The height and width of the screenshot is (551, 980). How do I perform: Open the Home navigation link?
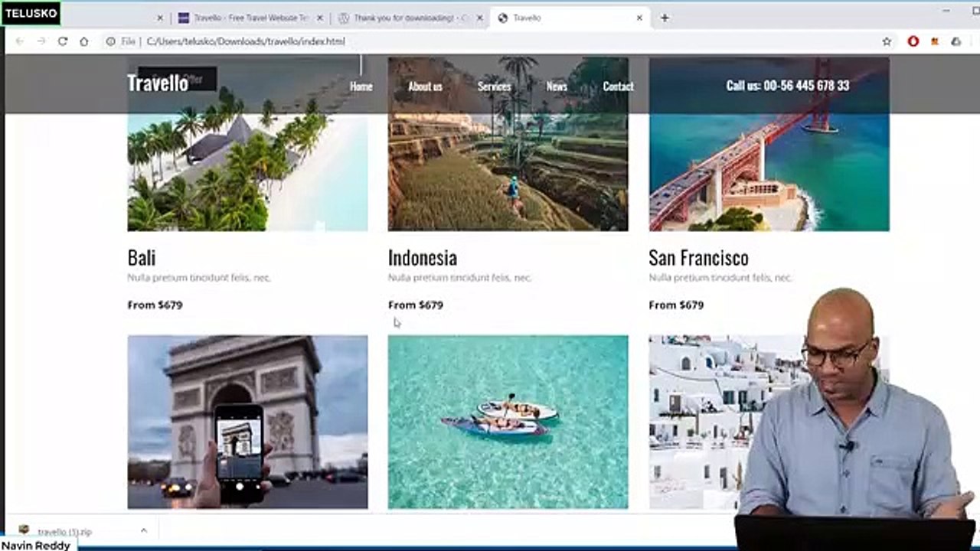[x=361, y=86]
